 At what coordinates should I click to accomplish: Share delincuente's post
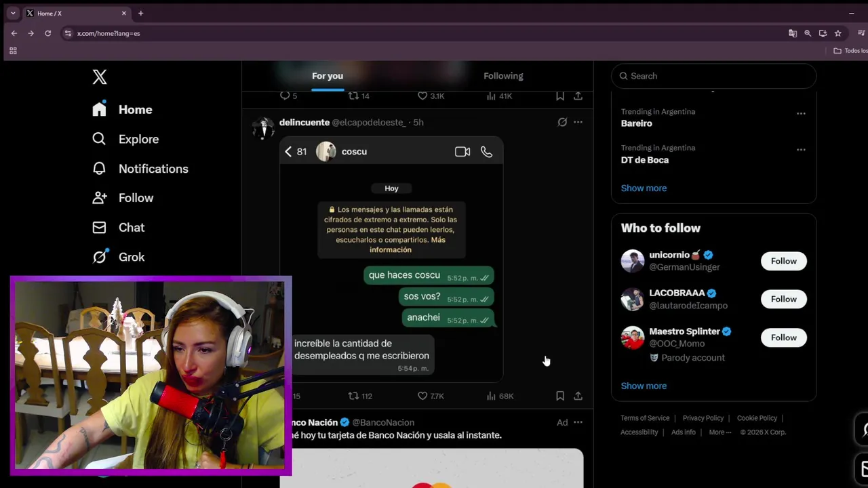pos(578,396)
